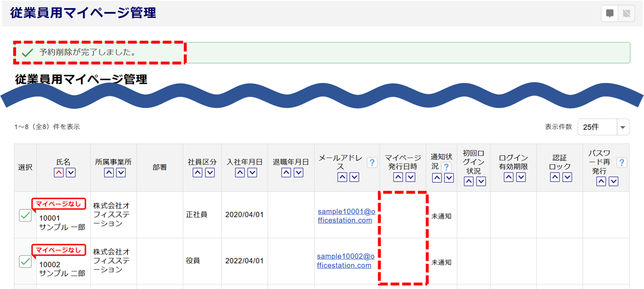This screenshot has height=289, width=644.
Task: Sort 入社年月日 column ascending
Action: tap(240, 173)
